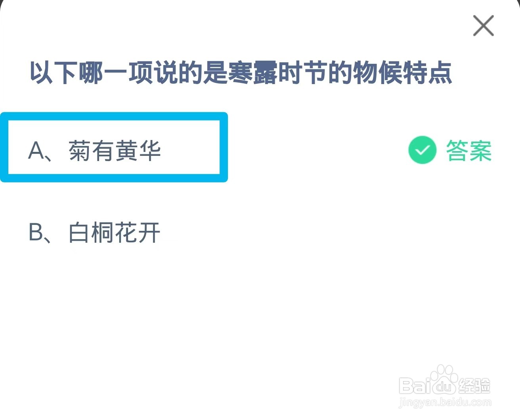The width and height of the screenshot is (520, 420).
Task: Click the 经验 characters in the watermark
Action: pos(475,385)
